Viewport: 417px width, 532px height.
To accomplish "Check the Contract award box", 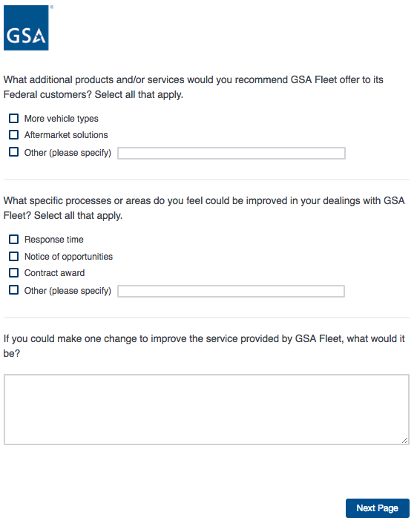I will pos(13,272).
